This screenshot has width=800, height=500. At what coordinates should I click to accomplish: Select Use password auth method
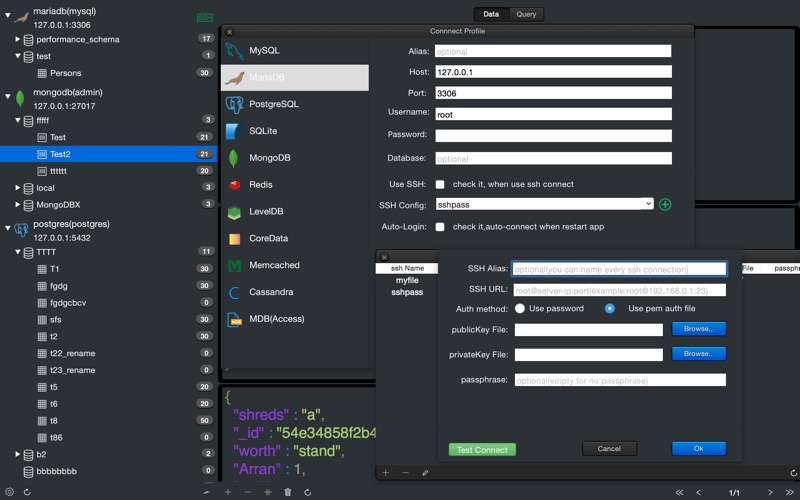(519, 309)
